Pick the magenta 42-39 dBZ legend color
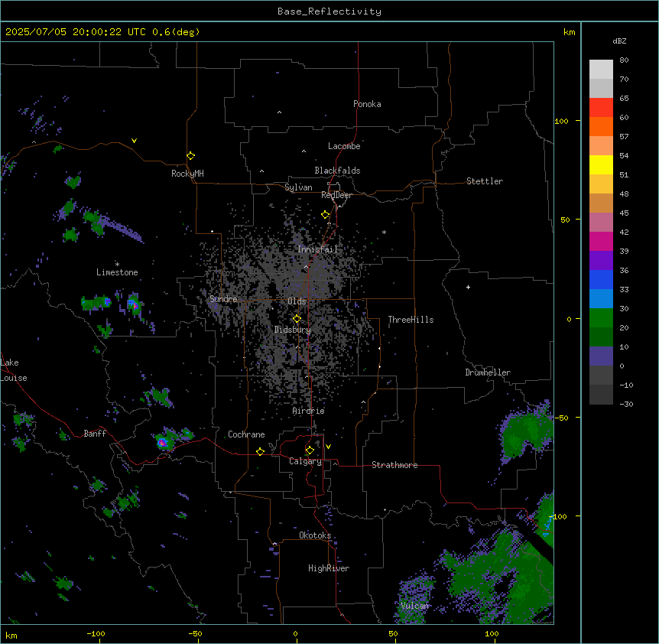Screen dimensions: 659x644 [x=601, y=241]
